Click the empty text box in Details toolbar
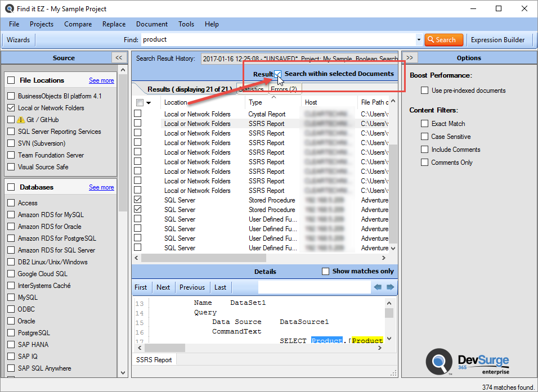The image size is (538, 392). point(314,287)
